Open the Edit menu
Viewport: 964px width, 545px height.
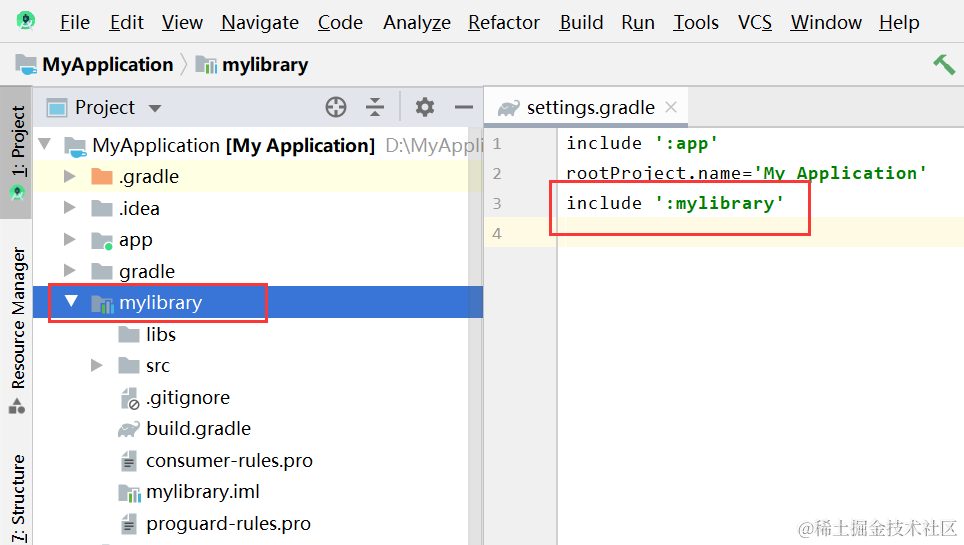tap(126, 23)
